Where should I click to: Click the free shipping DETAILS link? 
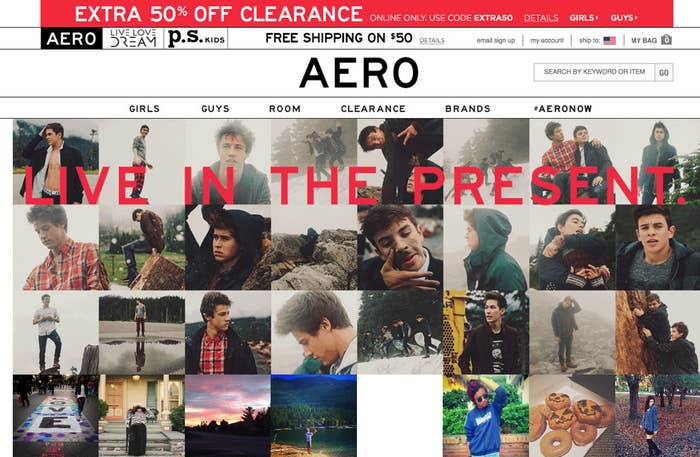(x=432, y=40)
